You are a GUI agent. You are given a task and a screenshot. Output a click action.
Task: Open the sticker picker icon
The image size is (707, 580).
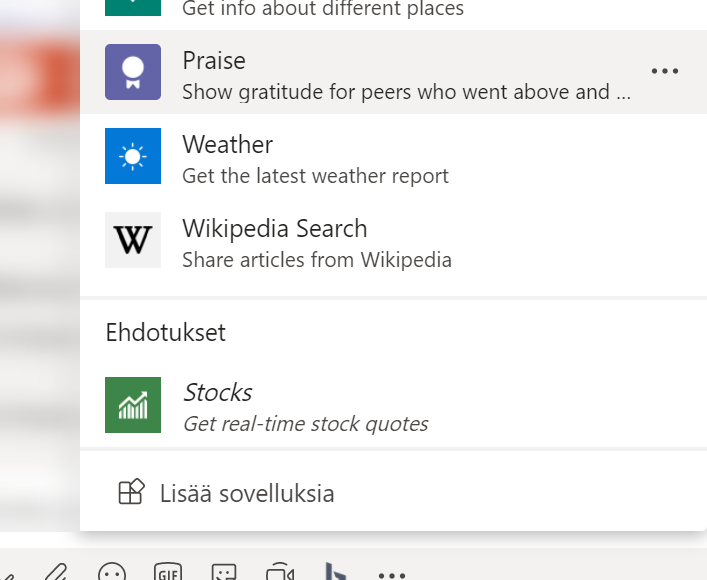click(224, 573)
